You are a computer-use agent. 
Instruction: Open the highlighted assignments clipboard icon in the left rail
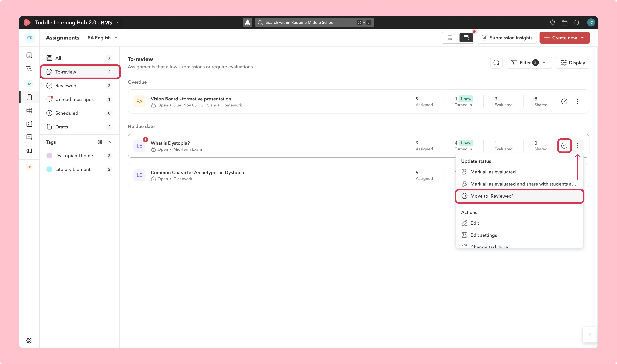pos(29,97)
